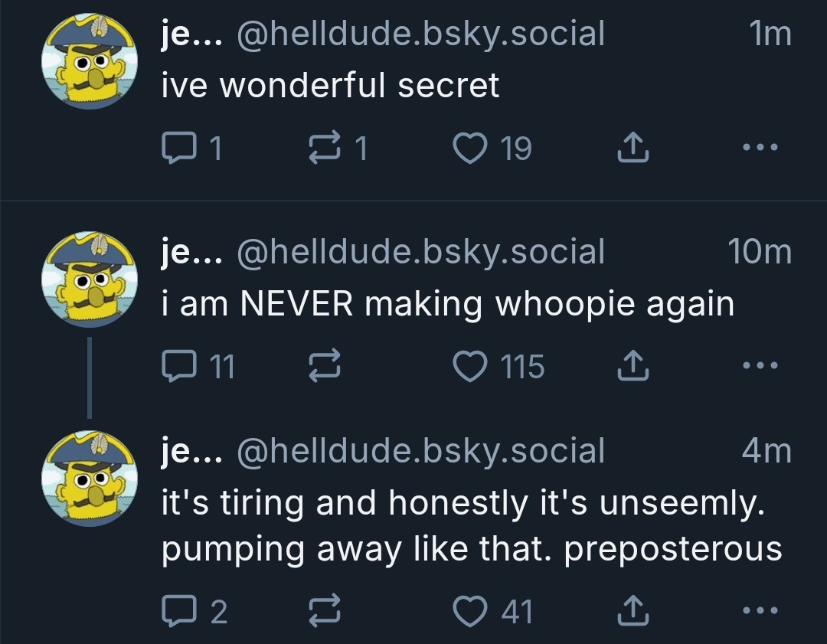Reply to the 'NEVER making whoopie again' post
Image resolution: width=827 pixels, height=644 pixels.
tap(177, 368)
